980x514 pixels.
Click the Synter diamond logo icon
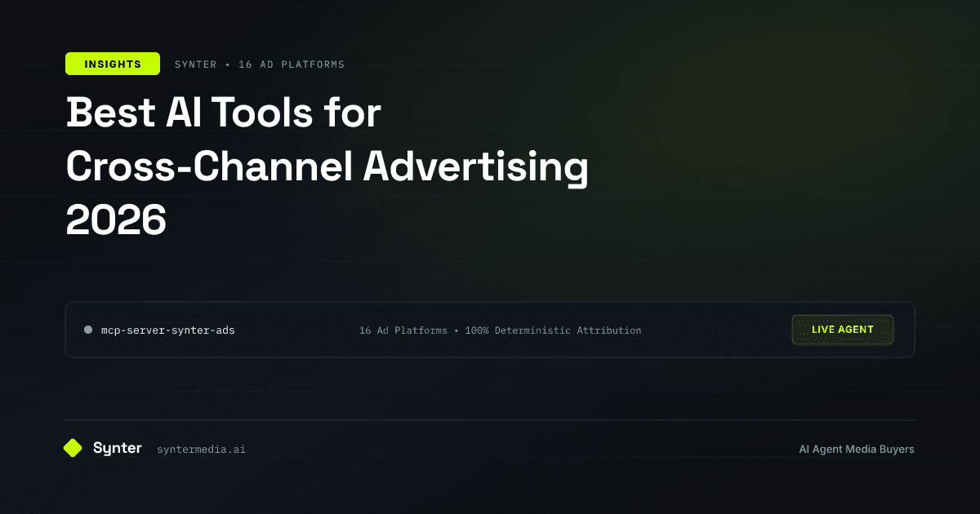tap(73, 448)
